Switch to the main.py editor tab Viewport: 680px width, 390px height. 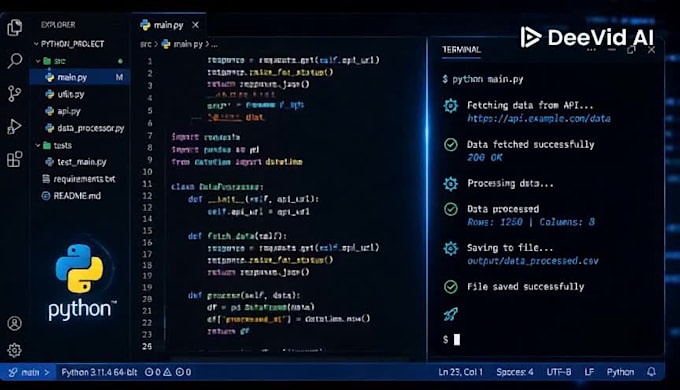(x=169, y=25)
